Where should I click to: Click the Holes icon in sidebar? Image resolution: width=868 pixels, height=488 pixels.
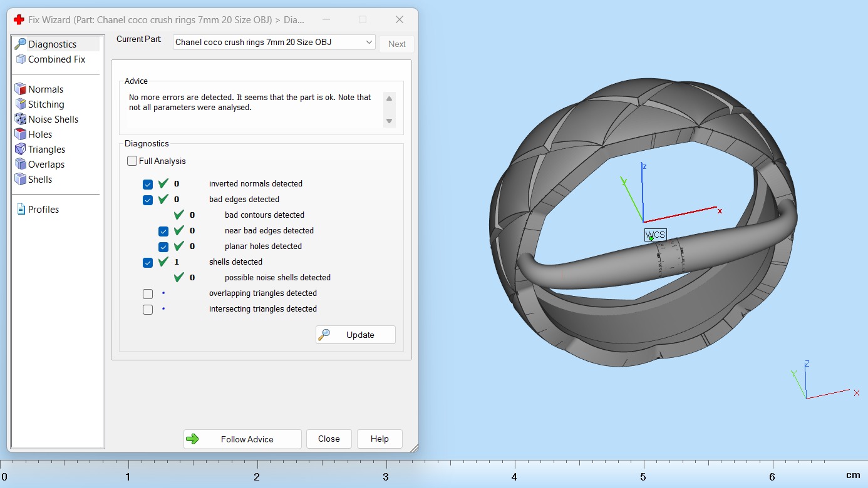20,135
